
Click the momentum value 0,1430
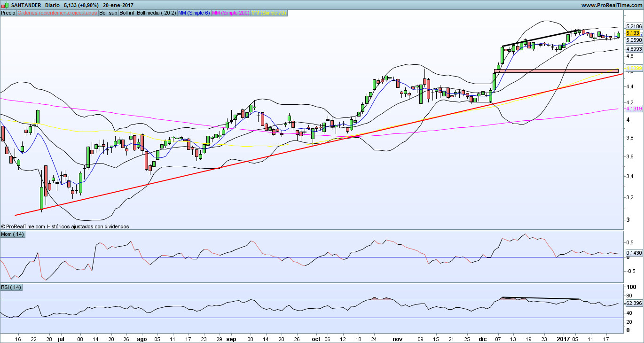click(x=634, y=253)
